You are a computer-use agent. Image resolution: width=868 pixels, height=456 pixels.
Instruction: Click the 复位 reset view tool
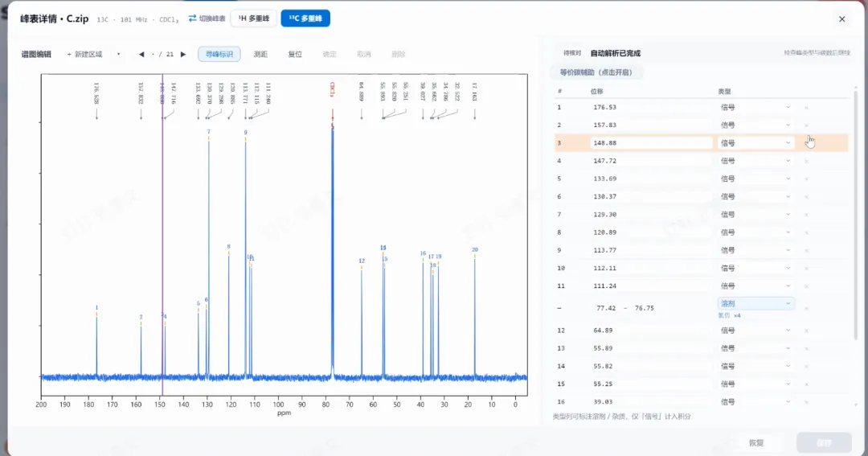pyautogui.click(x=295, y=55)
